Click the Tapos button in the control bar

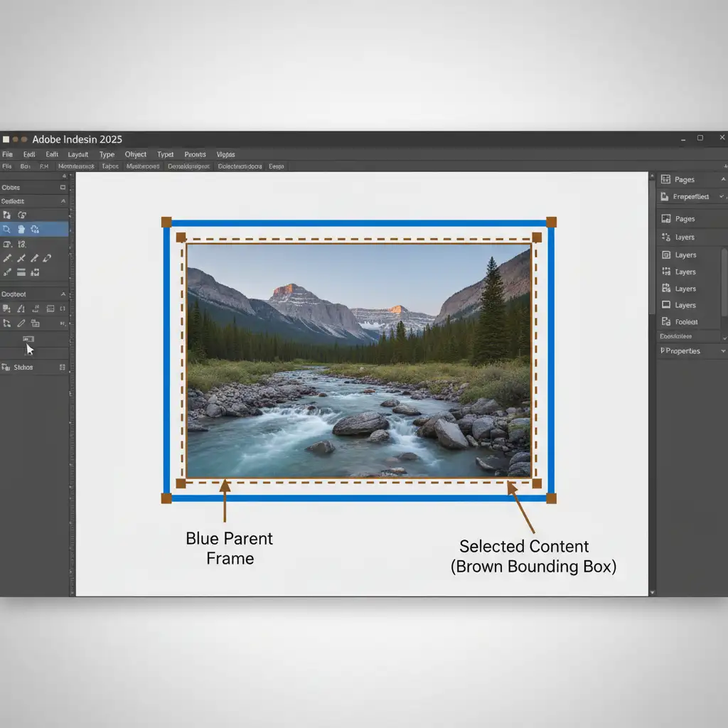click(x=110, y=166)
